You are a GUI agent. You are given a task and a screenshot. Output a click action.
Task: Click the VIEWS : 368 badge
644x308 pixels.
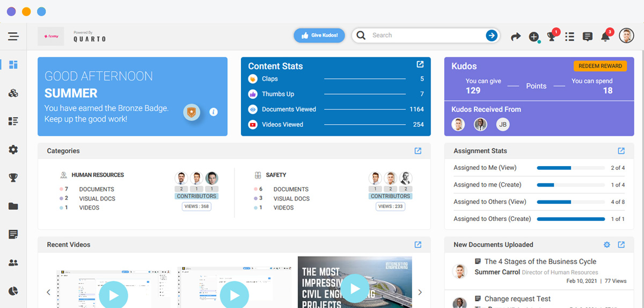(196, 206)
